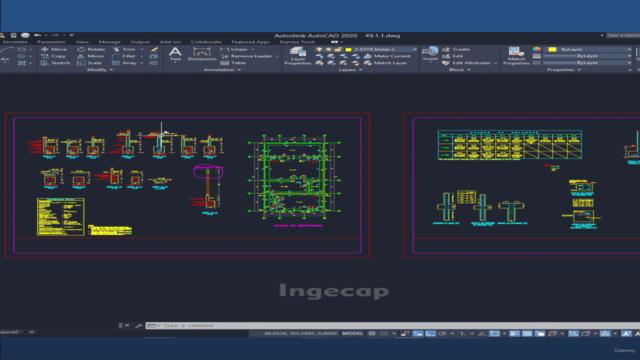Insert a Table annotation

point(233,63)
